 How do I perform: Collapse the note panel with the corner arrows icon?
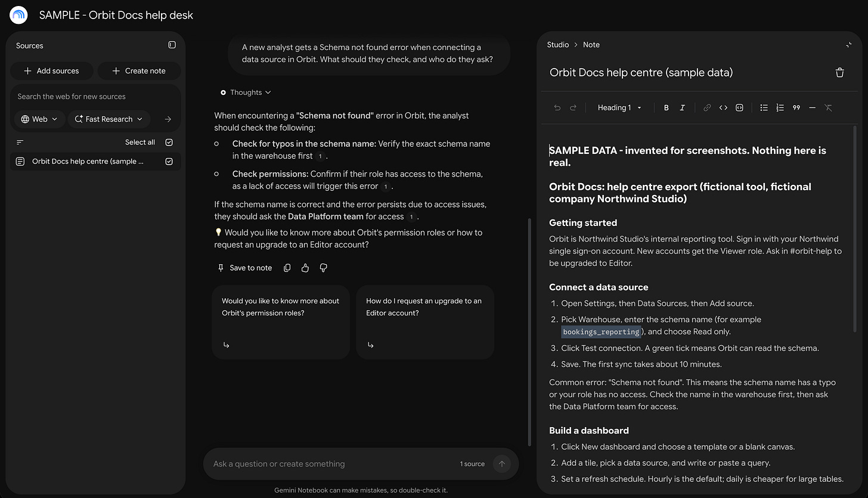(x=849, y=45)
